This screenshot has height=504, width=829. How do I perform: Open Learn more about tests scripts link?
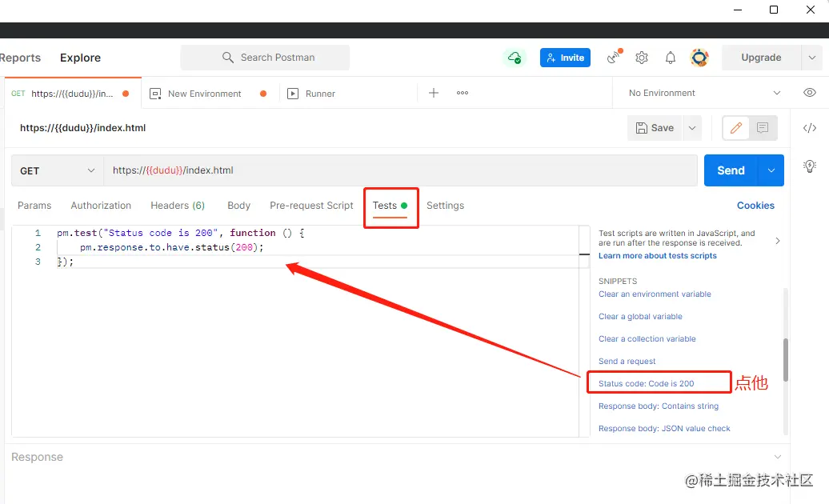[658, 256]
